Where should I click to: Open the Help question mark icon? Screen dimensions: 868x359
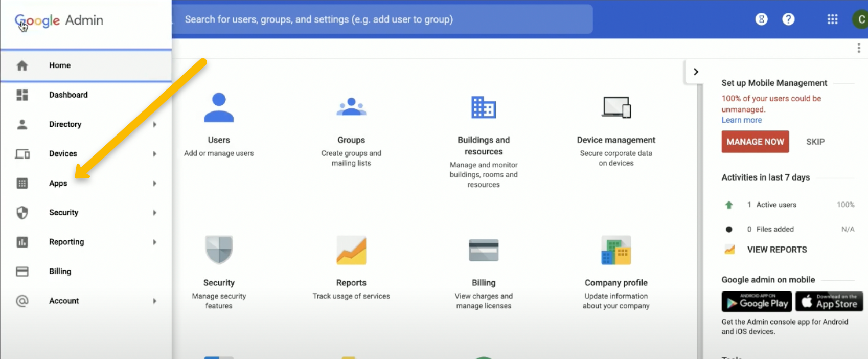(x=788, y=19)
